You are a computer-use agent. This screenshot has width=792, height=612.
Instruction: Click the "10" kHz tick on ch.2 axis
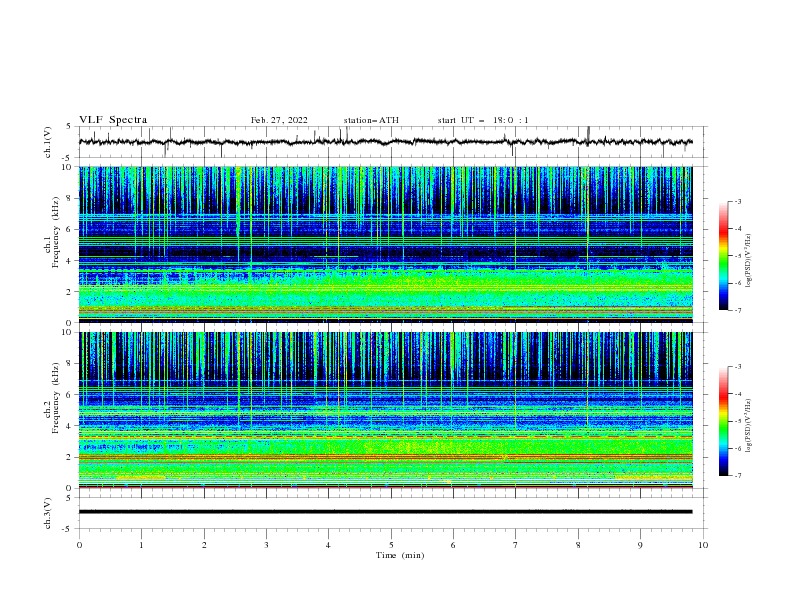click(69, 332)
